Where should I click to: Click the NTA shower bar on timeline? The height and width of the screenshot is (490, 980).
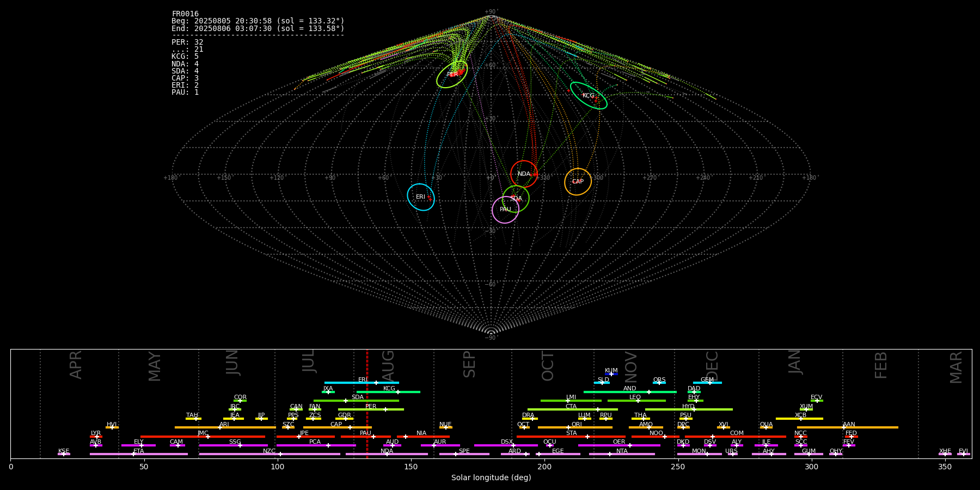point(622,454)
